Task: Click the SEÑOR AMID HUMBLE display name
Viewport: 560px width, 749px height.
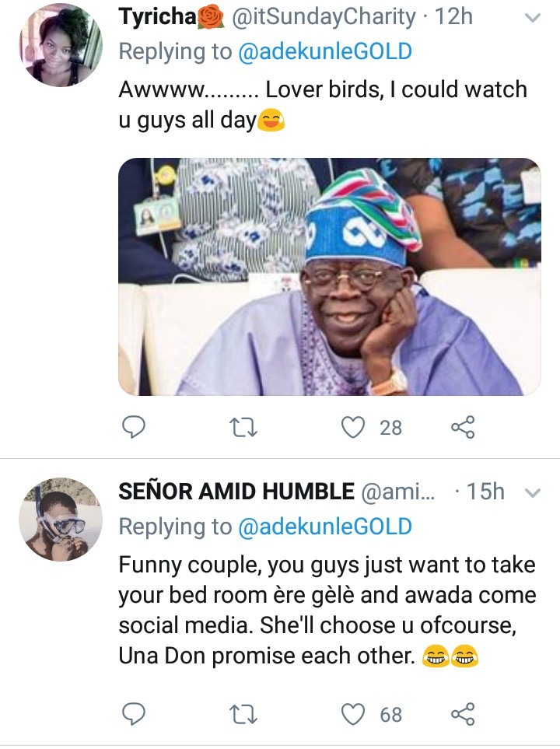Action: click(x=236, y=492)
